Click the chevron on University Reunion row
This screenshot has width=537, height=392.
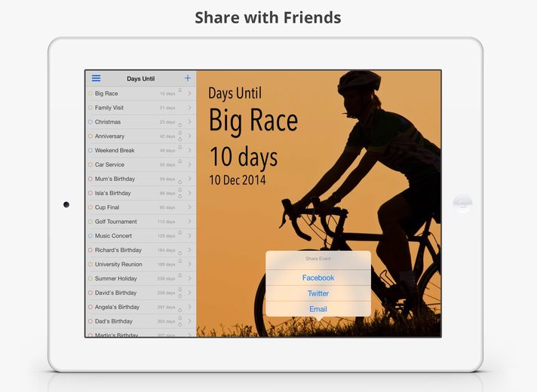coord(190,265)
